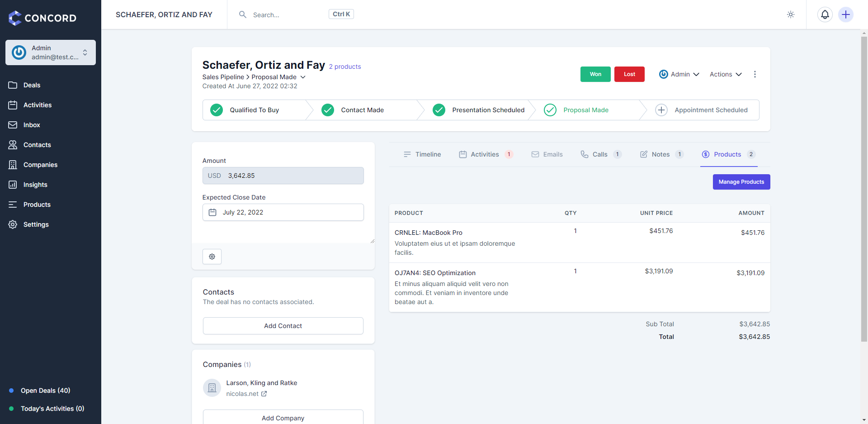The height and width of the screenshot is (424, 868).
Task: Switch to the Timeline tab
Action: tap(422, 154)
